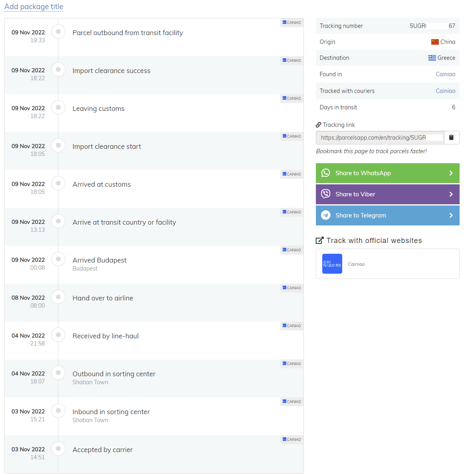Click Cainiao badge on Parcel outbound row
Image resolution: width=464 pixels, height=476 pixels.
[x=292, y=22]
